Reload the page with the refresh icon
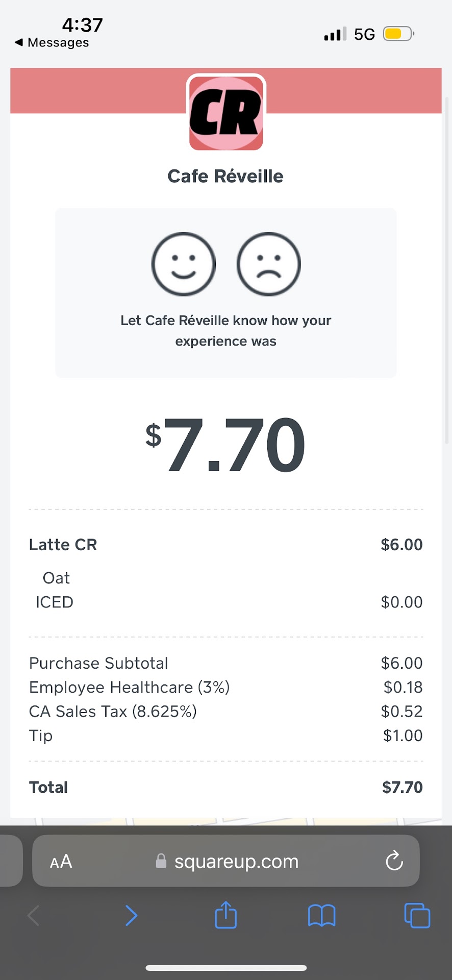This screenshot has height=980, width=452. pos(394,861)
